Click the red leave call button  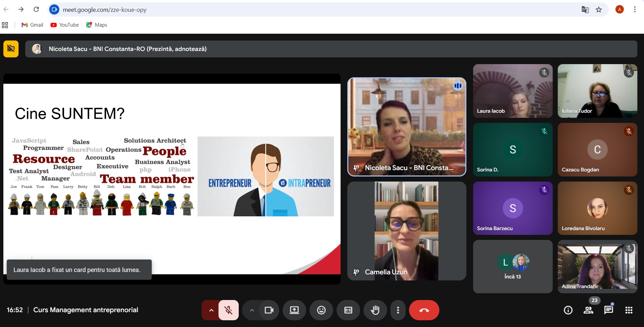coord(424,310)
